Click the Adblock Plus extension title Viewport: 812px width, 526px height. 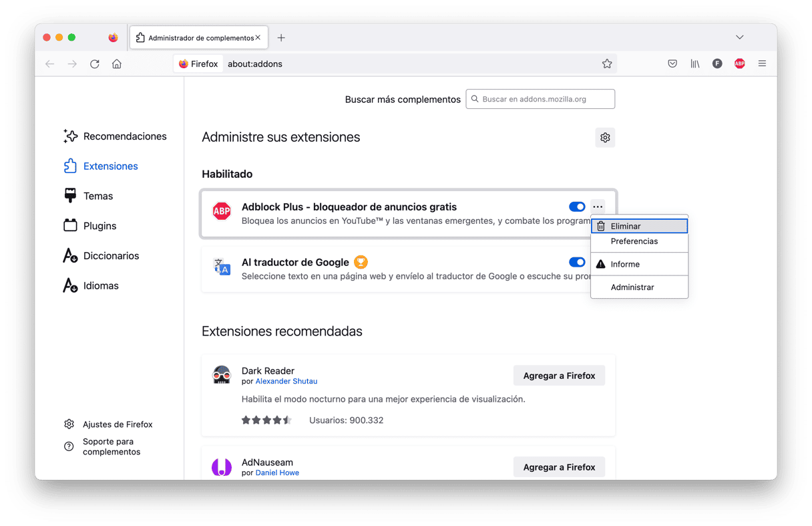point(349,207)
